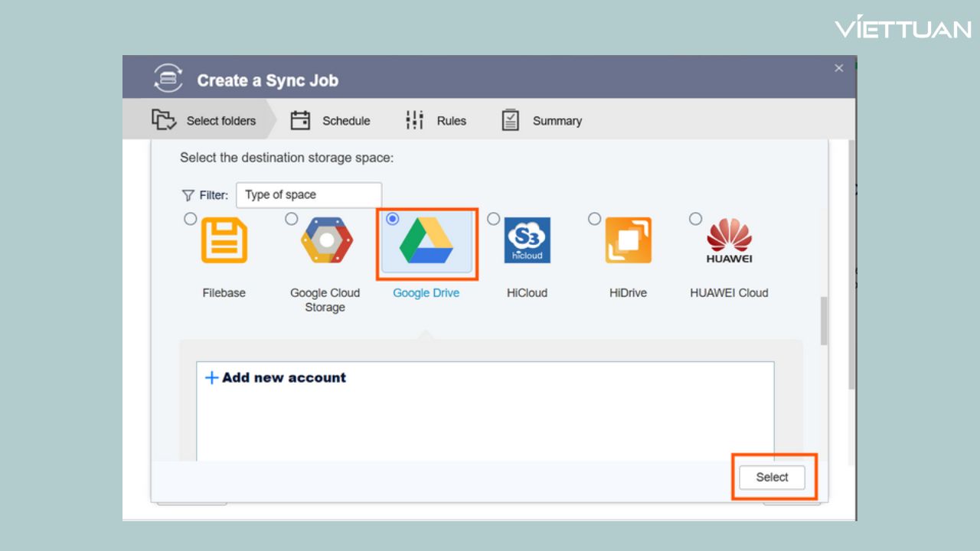
Task: Click the Add new account link
Action: [283, 377]
